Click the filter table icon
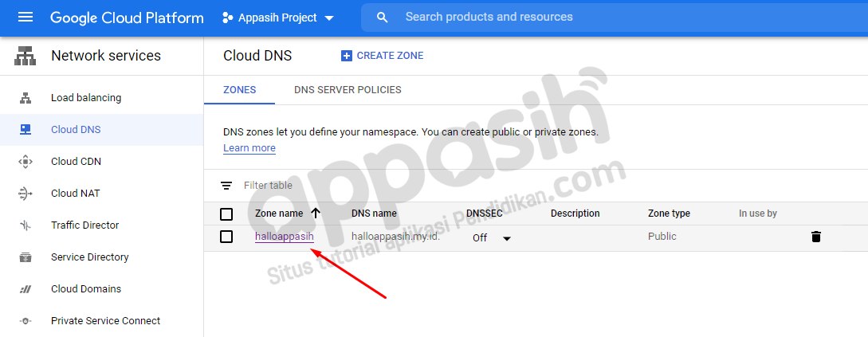Image resolution: width=868 pixels, height=337 pixels. pyautogui.click(x=226, y=186)
